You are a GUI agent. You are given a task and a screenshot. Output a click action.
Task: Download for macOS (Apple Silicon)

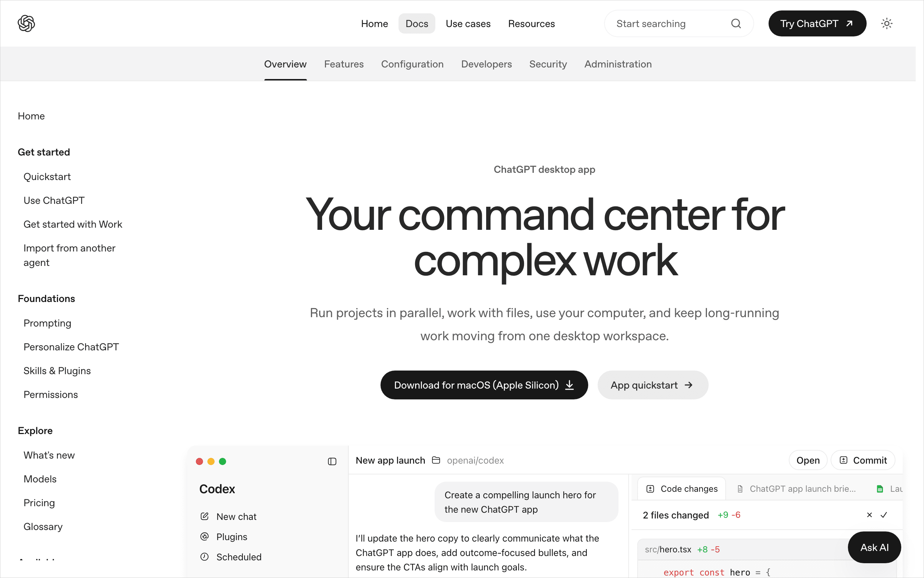click(484, 385)
